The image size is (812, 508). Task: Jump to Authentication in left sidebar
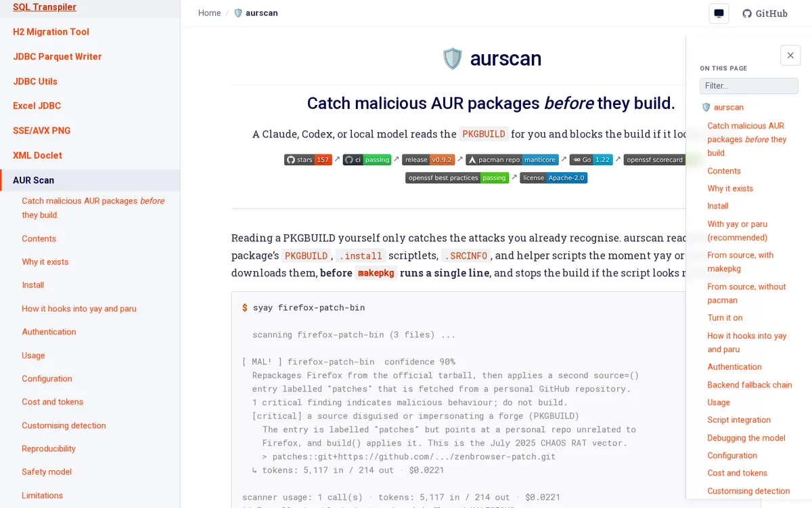point(49,332)
